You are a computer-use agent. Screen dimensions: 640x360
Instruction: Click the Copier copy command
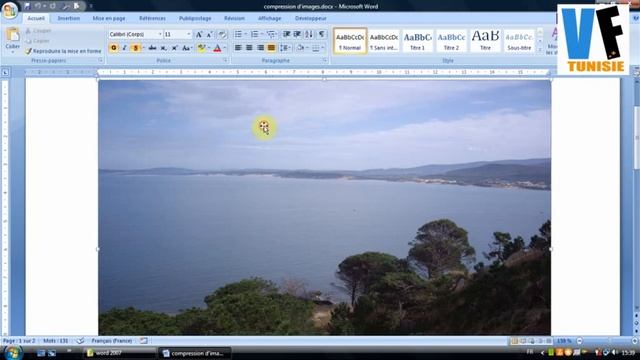tap(37, 41)
